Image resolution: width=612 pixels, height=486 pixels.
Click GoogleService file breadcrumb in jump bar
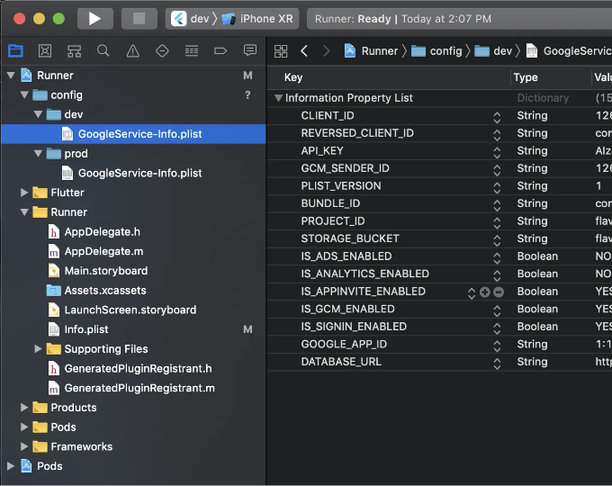pyautogui.click(x=568, y=51)
